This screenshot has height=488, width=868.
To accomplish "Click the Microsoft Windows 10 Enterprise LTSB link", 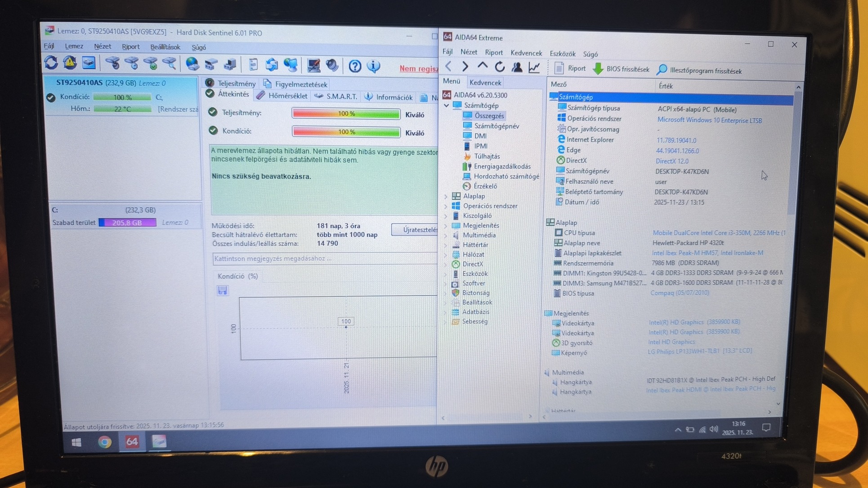I will (709, 120).
